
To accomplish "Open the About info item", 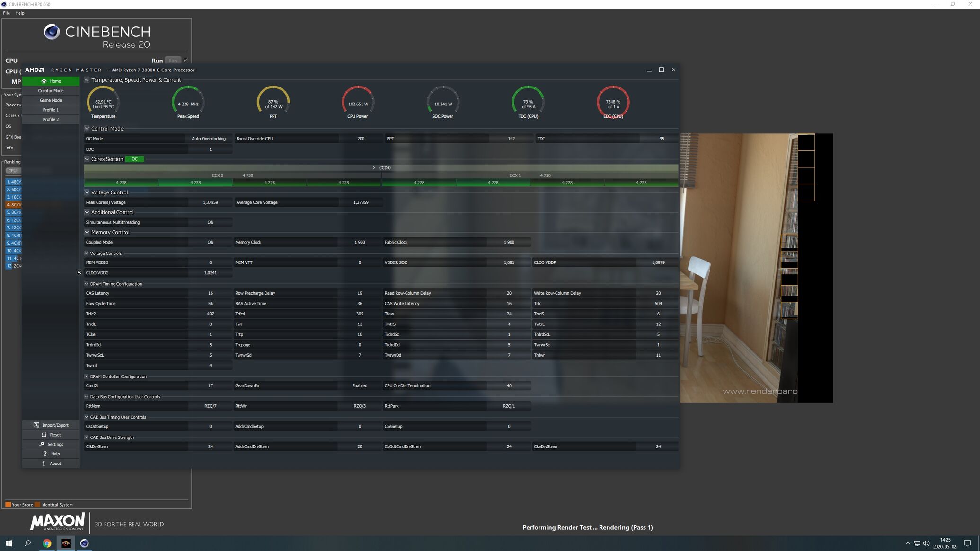I will (44, 464).
